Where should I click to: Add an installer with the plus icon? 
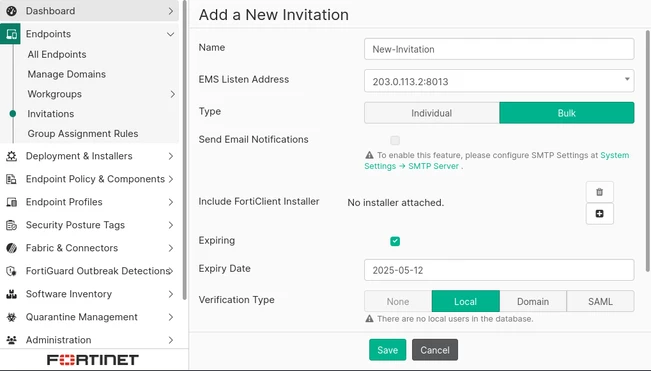pyautogui.click(x=599, y=214)
